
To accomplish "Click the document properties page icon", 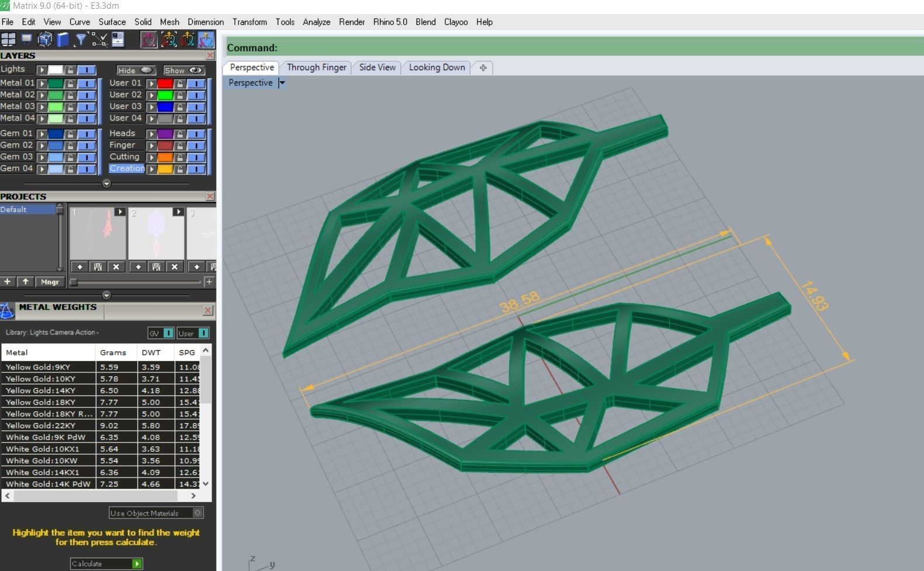I will (118, 39).
